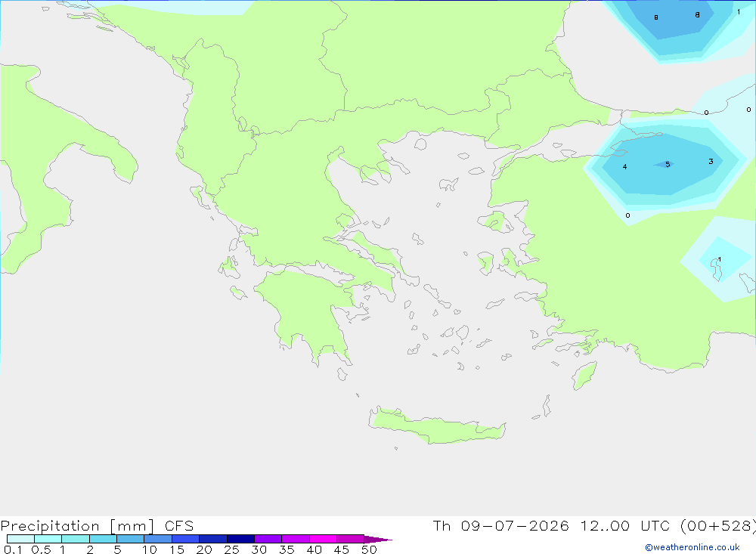
Task: Click the island of Rhodes on map
Action: [x=584, y=376]
